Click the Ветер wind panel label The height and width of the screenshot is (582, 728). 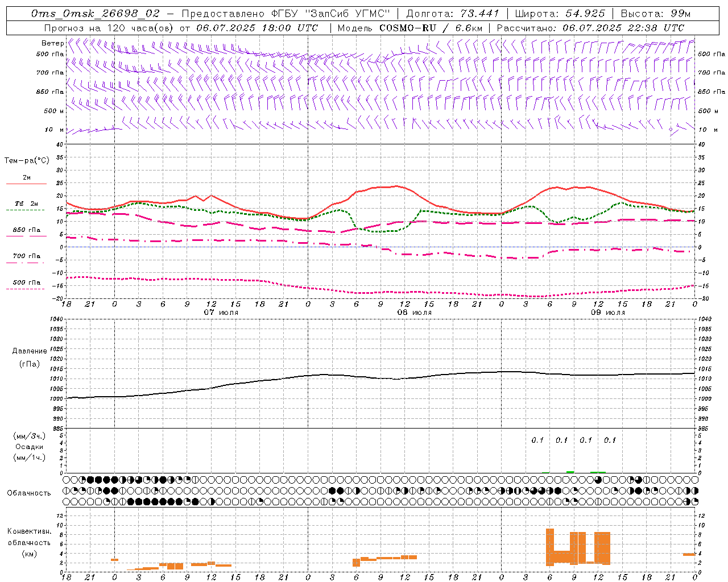[52, 43]
